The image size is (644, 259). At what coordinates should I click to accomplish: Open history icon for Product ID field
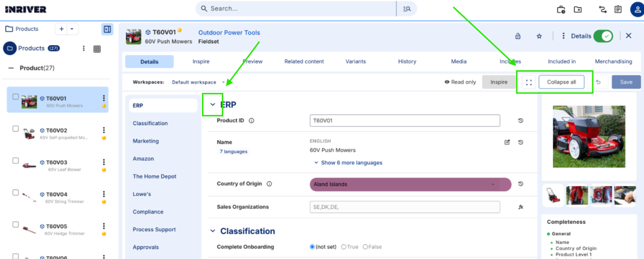[521, 121]
